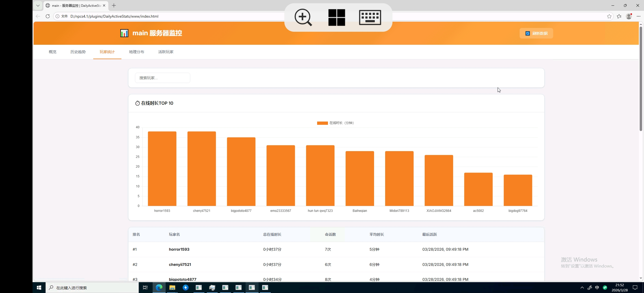Click the browser reload icon

[x=48, y=16]
